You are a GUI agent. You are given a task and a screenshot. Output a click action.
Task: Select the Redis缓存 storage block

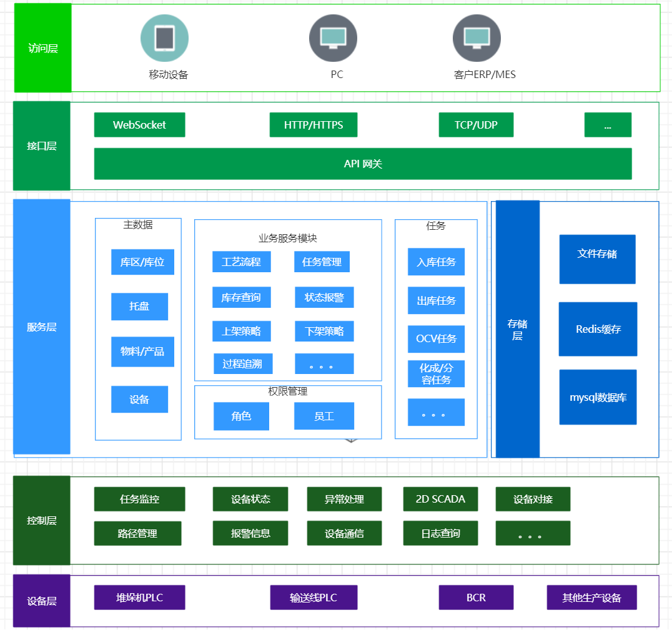[x=598, y=329]
